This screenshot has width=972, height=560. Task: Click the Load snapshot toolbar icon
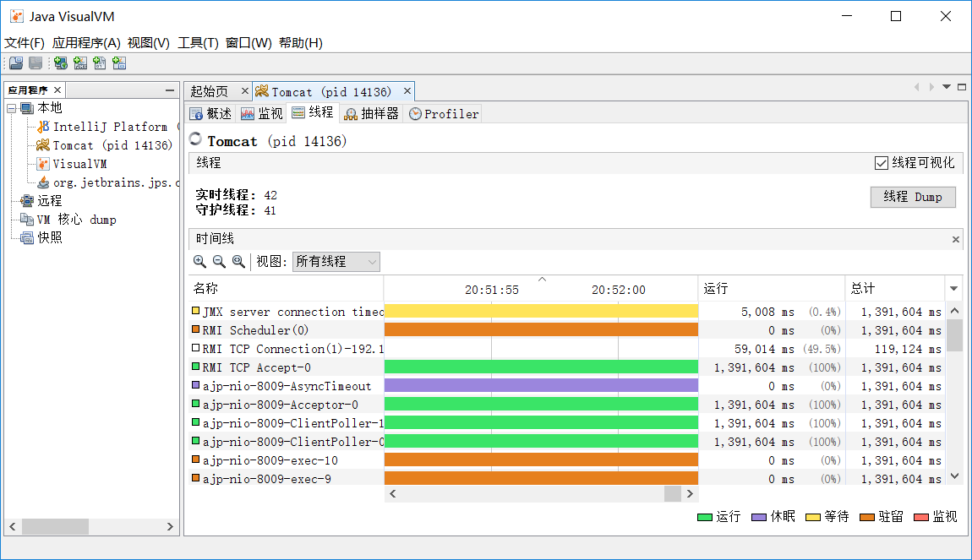pyautogui.click(x=16, y=63)
